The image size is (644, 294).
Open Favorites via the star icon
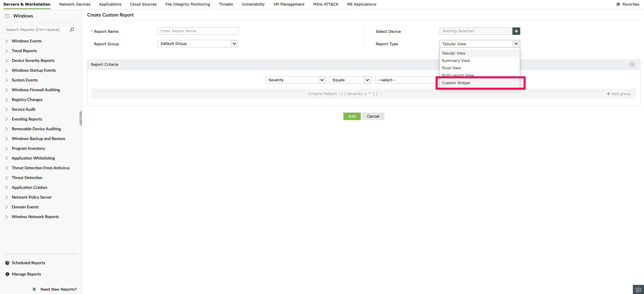pyautogui.click(x=618, y=4)
